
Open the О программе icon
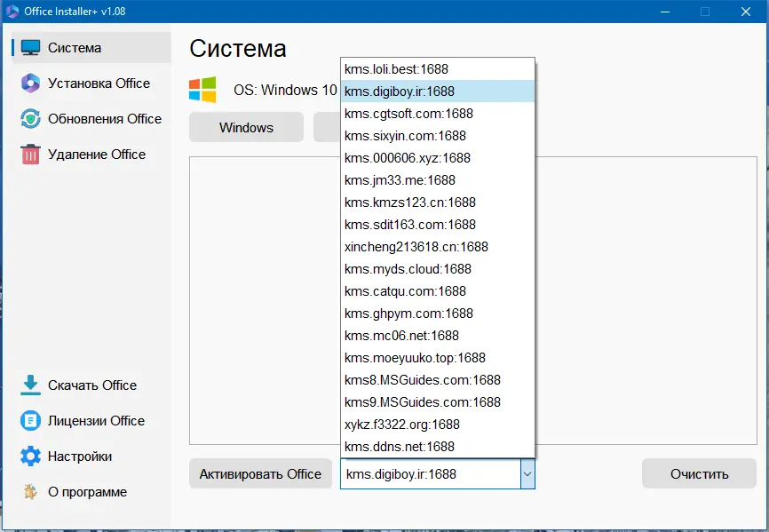(30, 492)
